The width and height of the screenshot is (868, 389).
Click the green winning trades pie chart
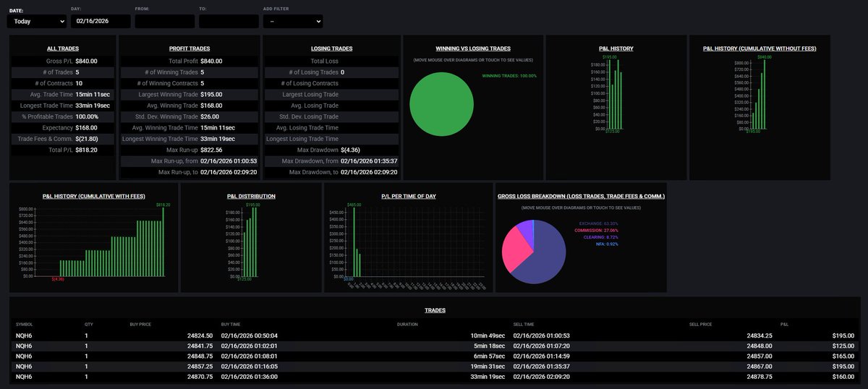pos(441,104)
